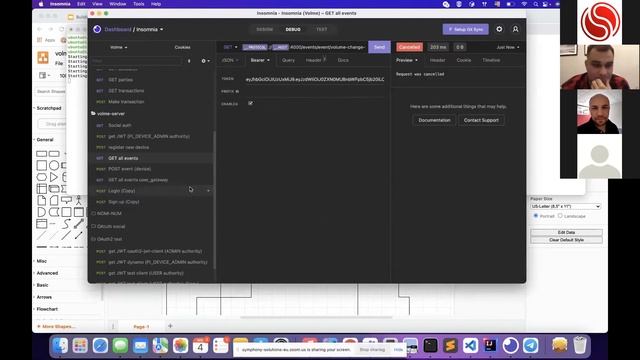Open the Just Now history dropdown
The image size is (640, 360).
point(508,47)
